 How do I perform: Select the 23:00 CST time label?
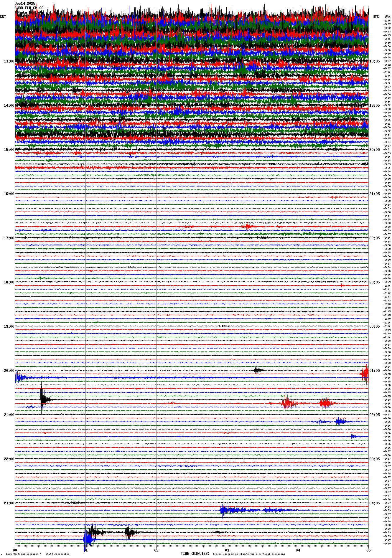tap(9, 503)
